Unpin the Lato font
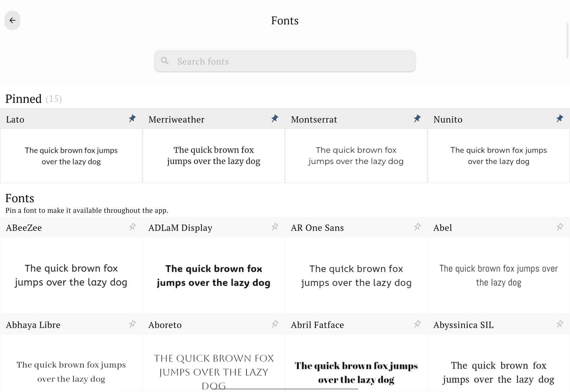570x392 pixels. tap(132, 119)
